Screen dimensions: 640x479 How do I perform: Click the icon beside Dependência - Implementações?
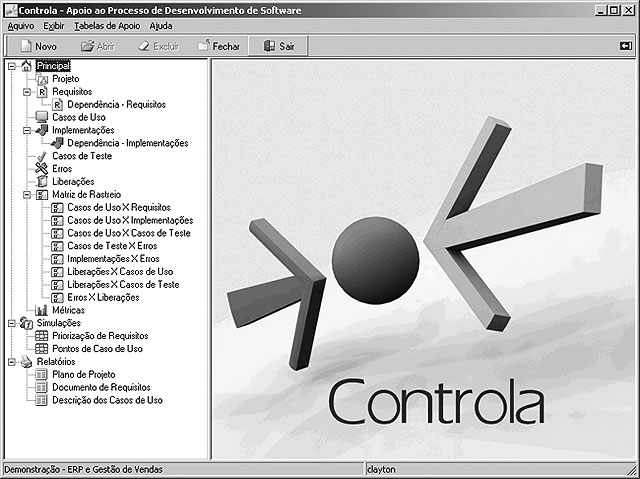point(57,143)
